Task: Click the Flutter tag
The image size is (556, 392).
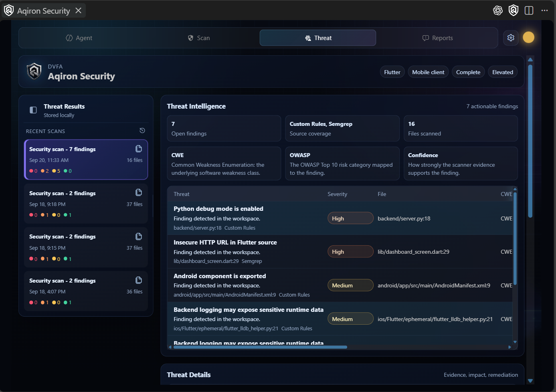Action: 392,72
